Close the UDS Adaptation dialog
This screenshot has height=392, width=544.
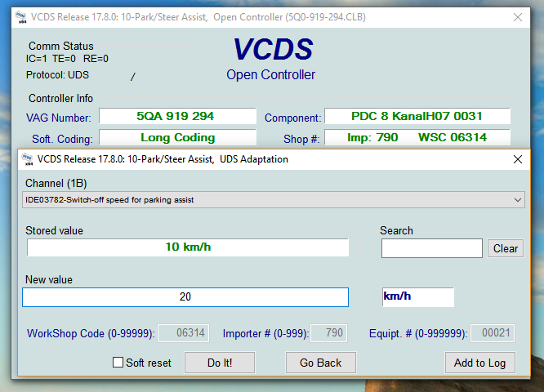pyautogui.click(x=517, y=159)
